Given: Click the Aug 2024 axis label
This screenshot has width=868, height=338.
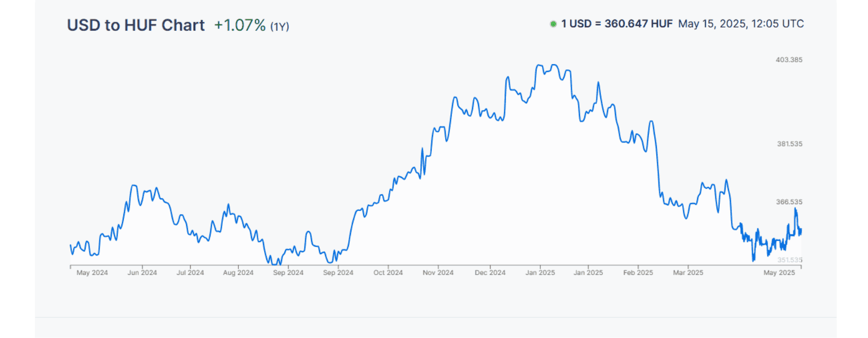Looking at the screenshot, I should (x=238, y=273).
